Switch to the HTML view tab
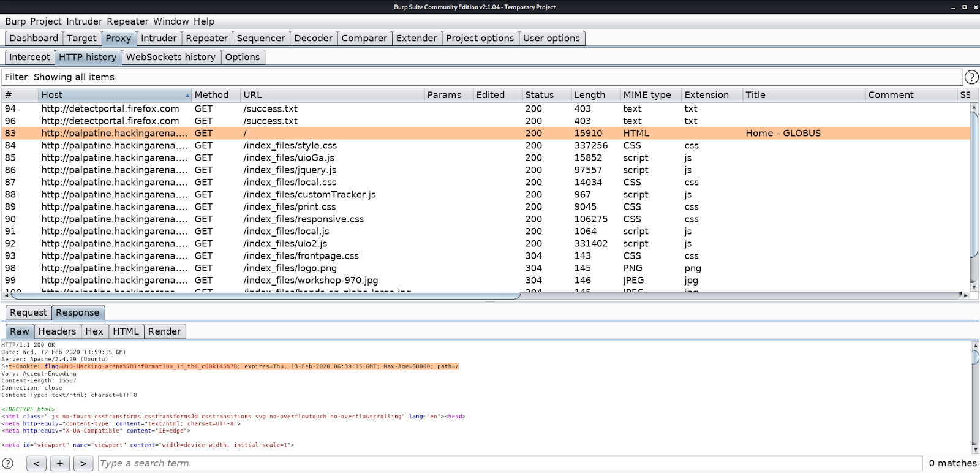Viewport: 980px width, 473px height. 126,331
